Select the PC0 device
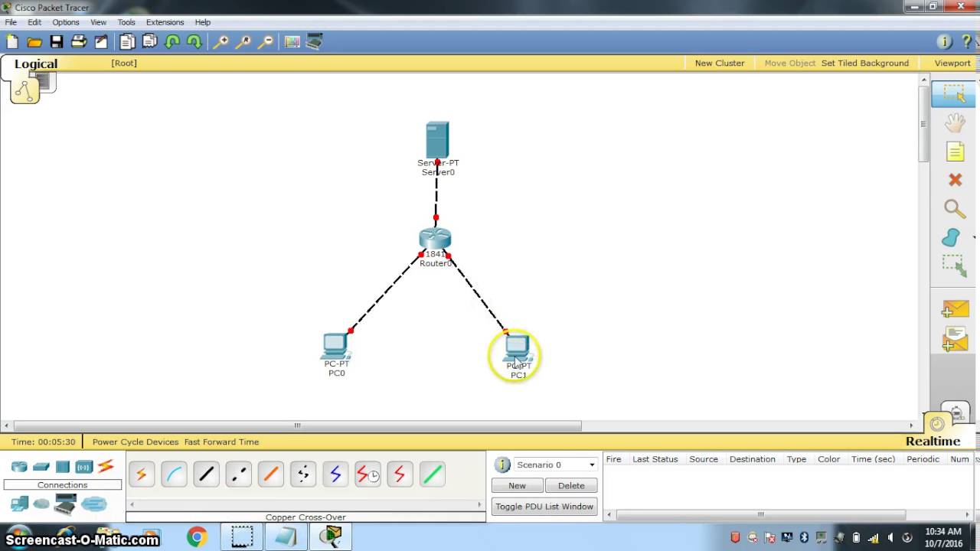This screenshot has height=551, width=980. (x=336, y=347)
